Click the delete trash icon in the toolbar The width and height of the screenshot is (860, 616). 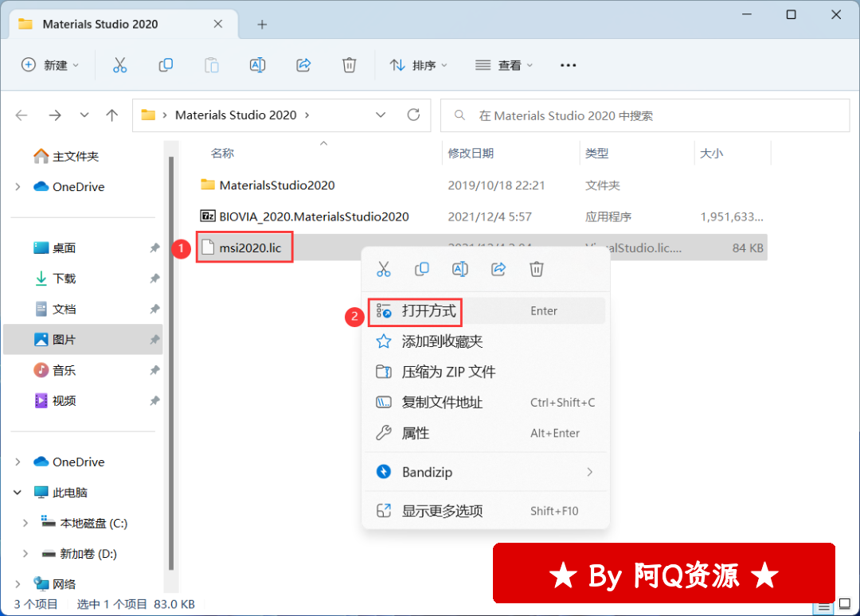349,65
